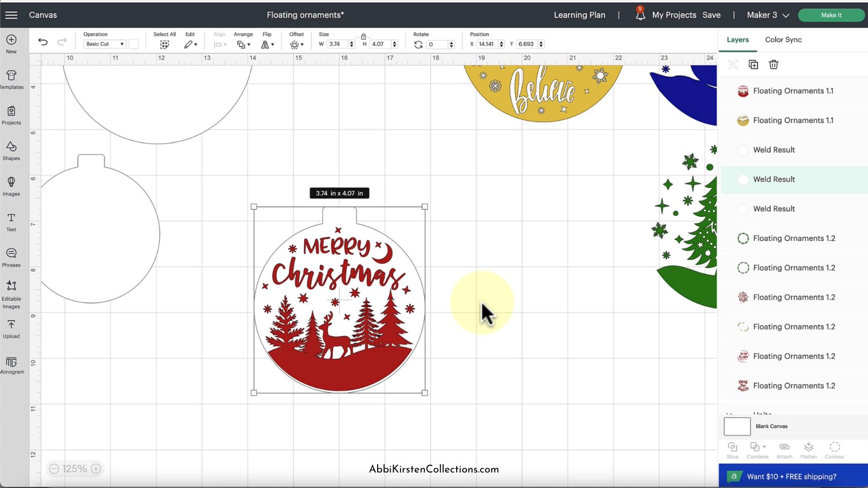Open the Projects panel

(11, 115)
